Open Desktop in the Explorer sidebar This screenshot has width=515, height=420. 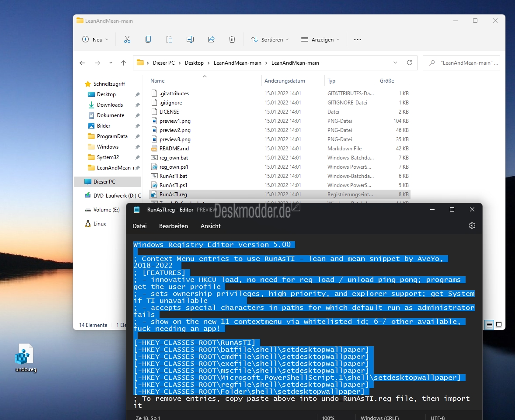click(106, 94)
